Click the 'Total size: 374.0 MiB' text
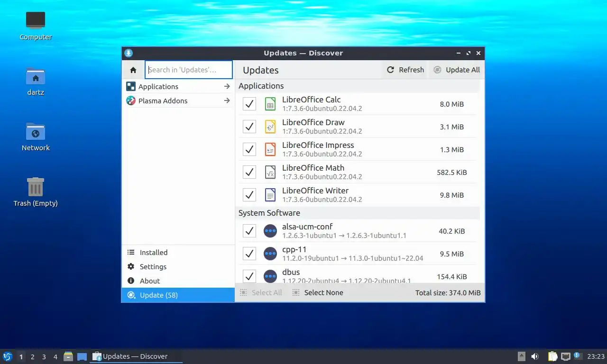The width and height of the screenshot is (607, 364). pyautogui.click(x=448, y=293)
